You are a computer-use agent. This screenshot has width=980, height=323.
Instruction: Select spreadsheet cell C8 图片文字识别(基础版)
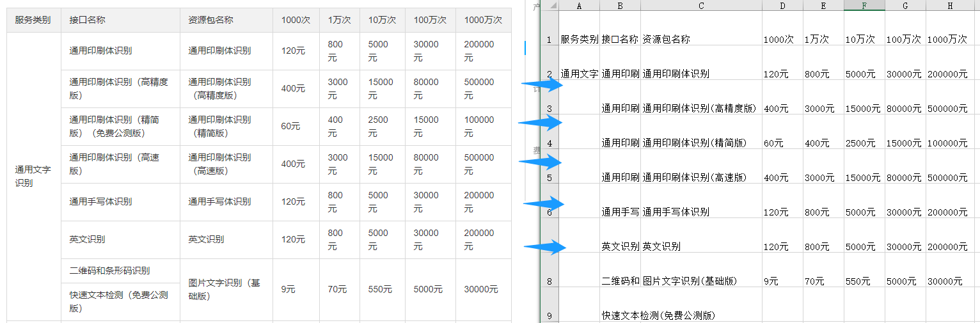click(701, 271)
